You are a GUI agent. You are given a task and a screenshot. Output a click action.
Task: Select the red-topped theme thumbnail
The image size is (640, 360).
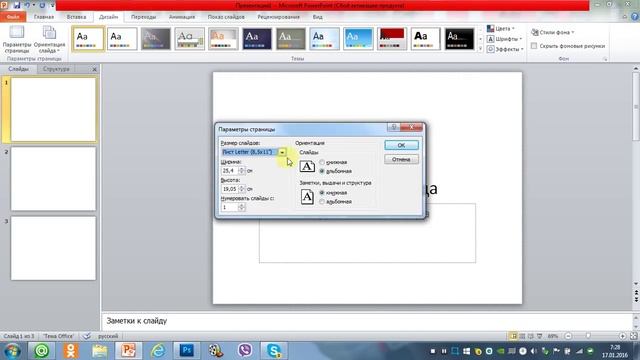pyautogui.click(x=392, y=39)
